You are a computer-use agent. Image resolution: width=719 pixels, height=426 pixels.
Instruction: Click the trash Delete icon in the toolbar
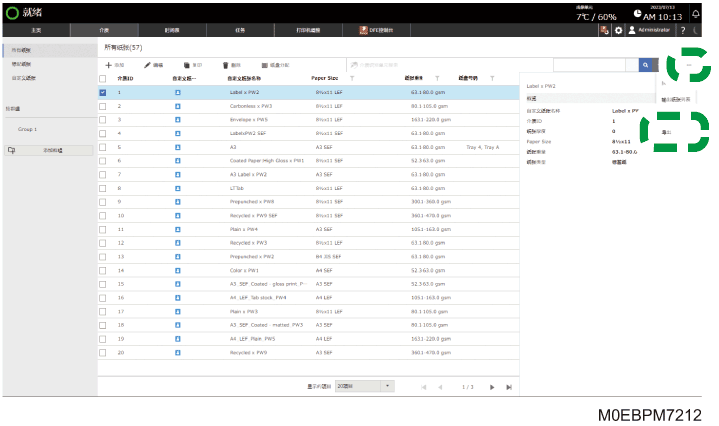point(226,65)
